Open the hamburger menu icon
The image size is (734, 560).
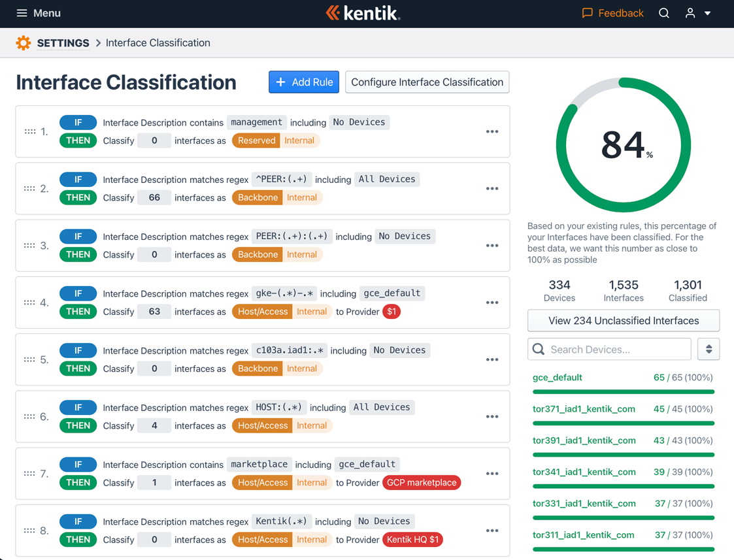tap(22, 13)
